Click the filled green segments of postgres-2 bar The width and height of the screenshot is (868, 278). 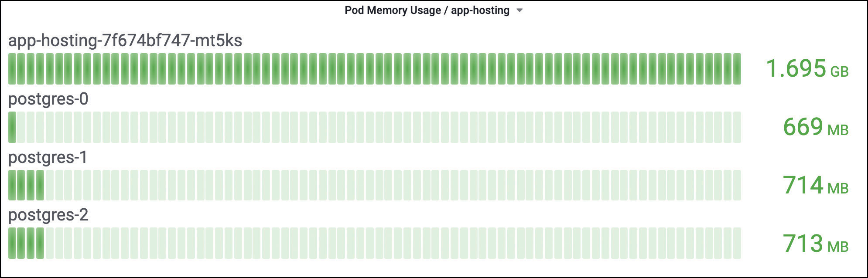click(x=26, y=243)
